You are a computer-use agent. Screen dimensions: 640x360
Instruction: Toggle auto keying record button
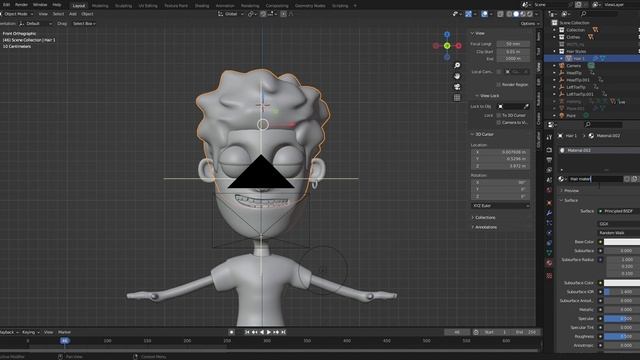pos(231,332)
